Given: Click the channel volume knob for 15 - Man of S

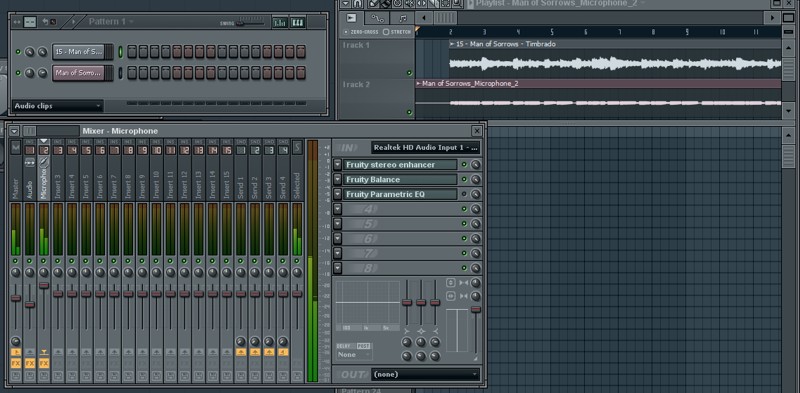Looking at the screenshot, I should pyautogui.click(x=42, y=52).
